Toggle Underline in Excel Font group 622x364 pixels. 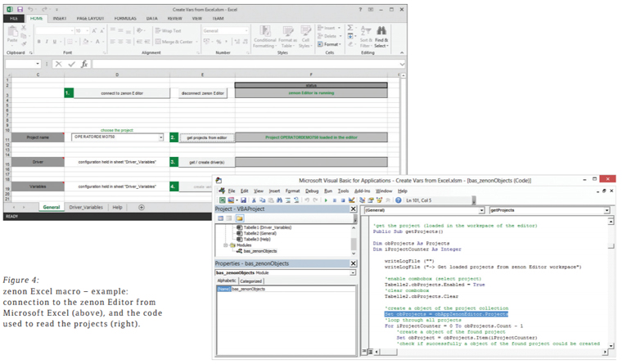click(54, 42)
